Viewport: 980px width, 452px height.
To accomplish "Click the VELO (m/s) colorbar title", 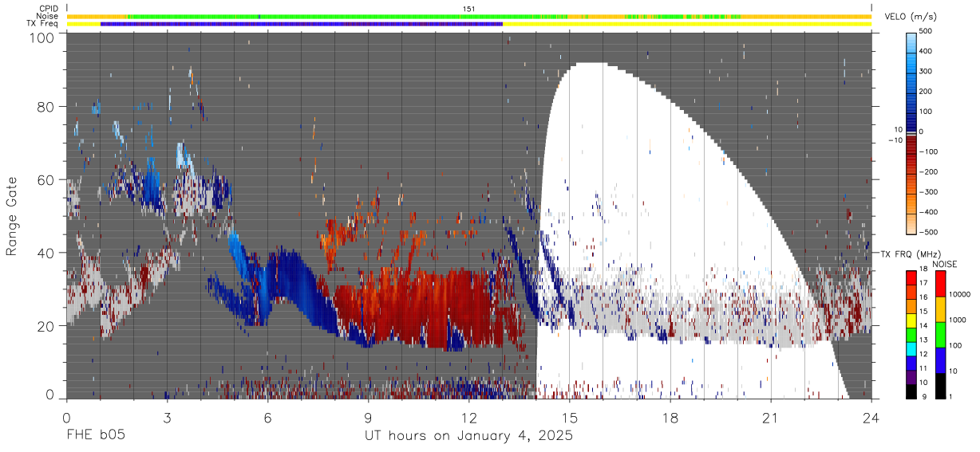I will click(x=911, y=17).
